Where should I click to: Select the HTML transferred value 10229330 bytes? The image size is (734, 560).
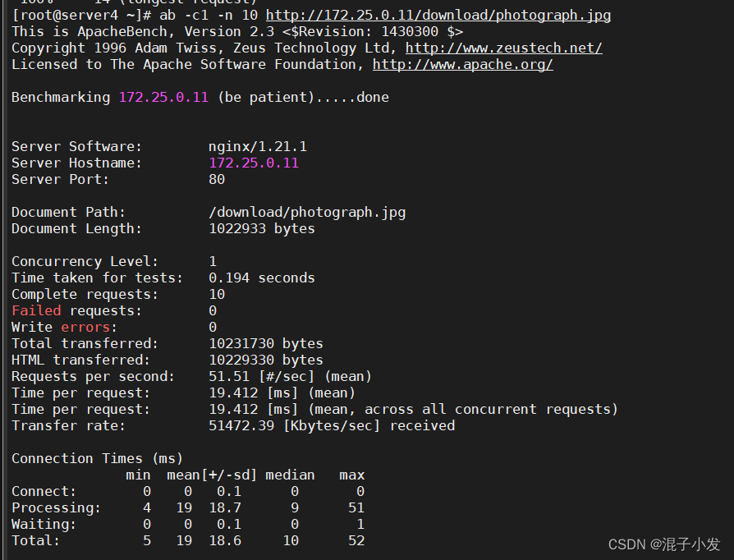coord(266,360)
